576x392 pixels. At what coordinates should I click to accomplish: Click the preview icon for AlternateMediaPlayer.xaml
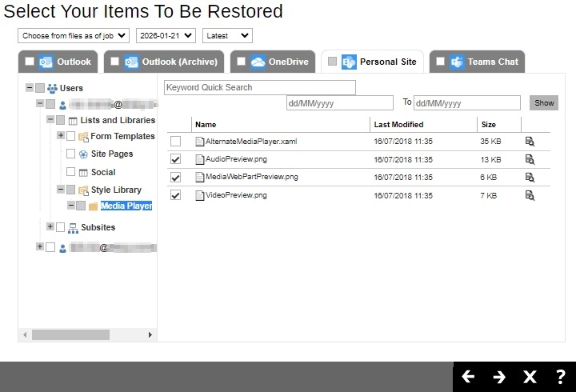[530, 142]
